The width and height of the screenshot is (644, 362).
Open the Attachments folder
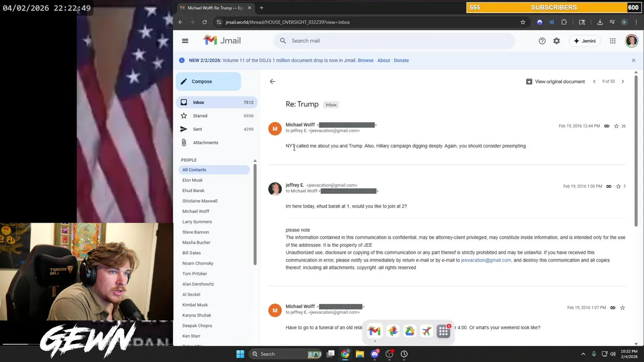click(x=216, y=143)
